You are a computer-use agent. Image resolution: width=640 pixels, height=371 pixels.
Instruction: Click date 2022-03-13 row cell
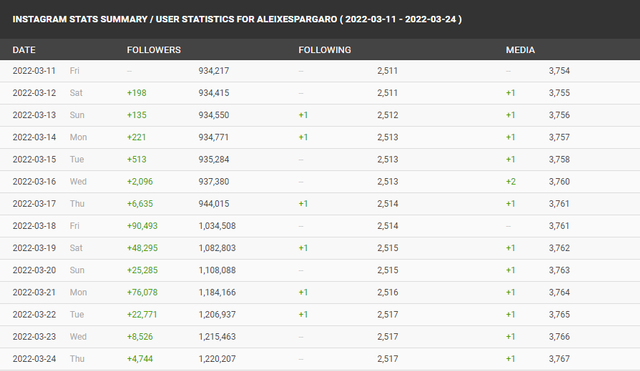34,115
